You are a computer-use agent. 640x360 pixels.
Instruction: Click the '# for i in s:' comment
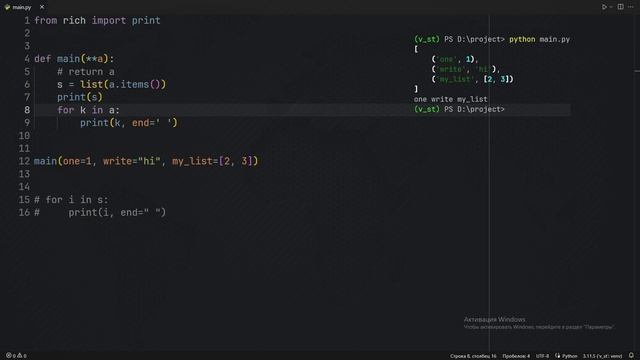click(71, 200)
